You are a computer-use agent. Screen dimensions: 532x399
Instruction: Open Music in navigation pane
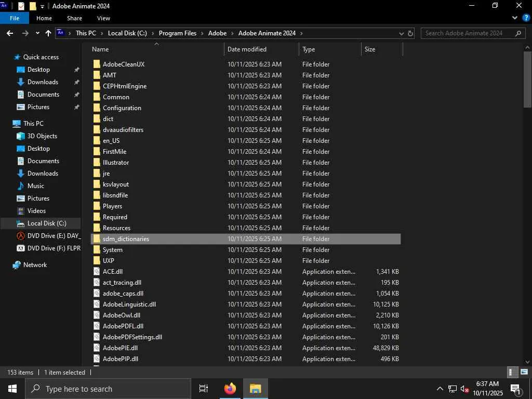click(x=36, y=186)
